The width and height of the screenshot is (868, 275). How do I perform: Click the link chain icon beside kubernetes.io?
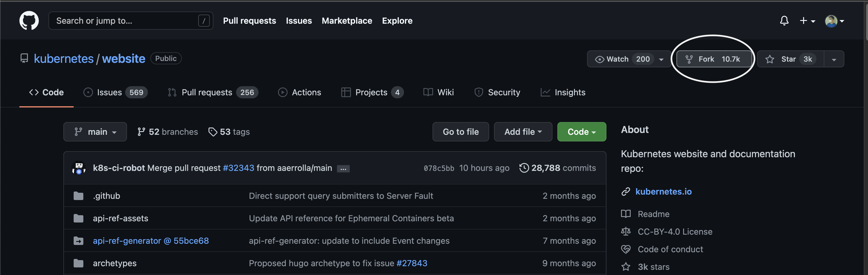tap(626, 192)
